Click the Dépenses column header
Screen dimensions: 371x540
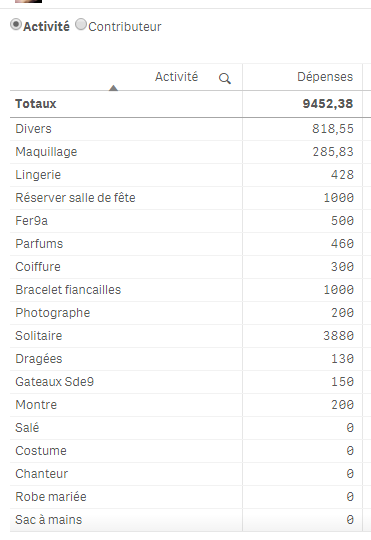pos(325,76)
